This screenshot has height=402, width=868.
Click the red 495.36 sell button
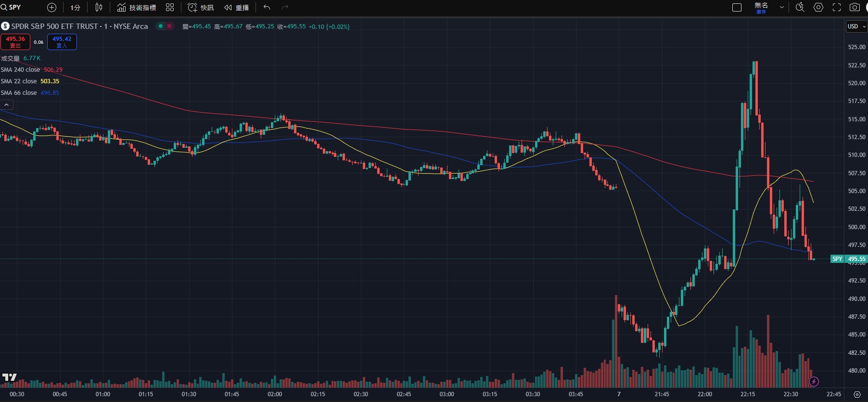[15, 42]
